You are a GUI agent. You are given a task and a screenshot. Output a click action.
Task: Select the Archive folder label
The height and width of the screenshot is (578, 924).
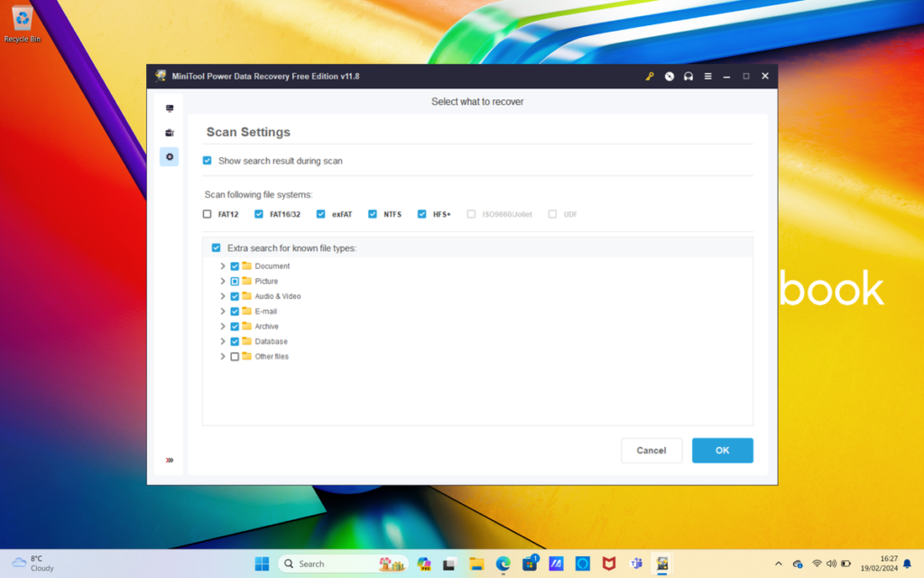coord(266,326)
